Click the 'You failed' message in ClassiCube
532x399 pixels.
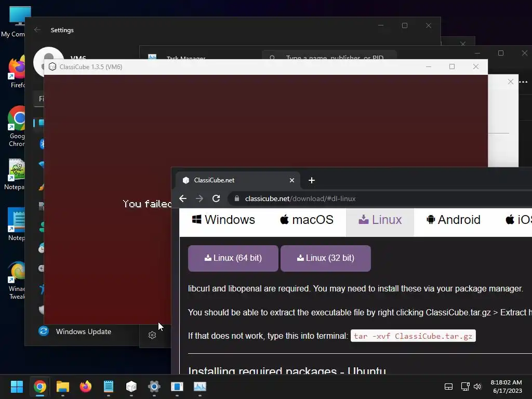(x=147, y=204)
